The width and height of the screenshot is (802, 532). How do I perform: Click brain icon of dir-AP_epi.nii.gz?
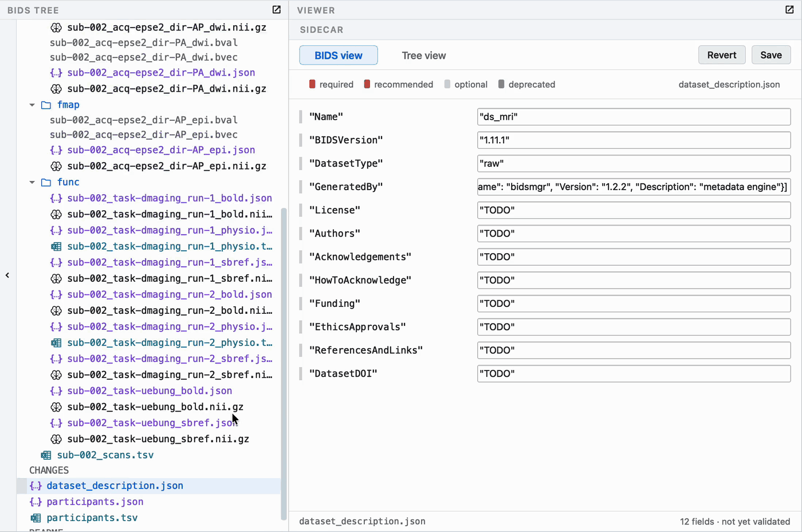(56, 166)
